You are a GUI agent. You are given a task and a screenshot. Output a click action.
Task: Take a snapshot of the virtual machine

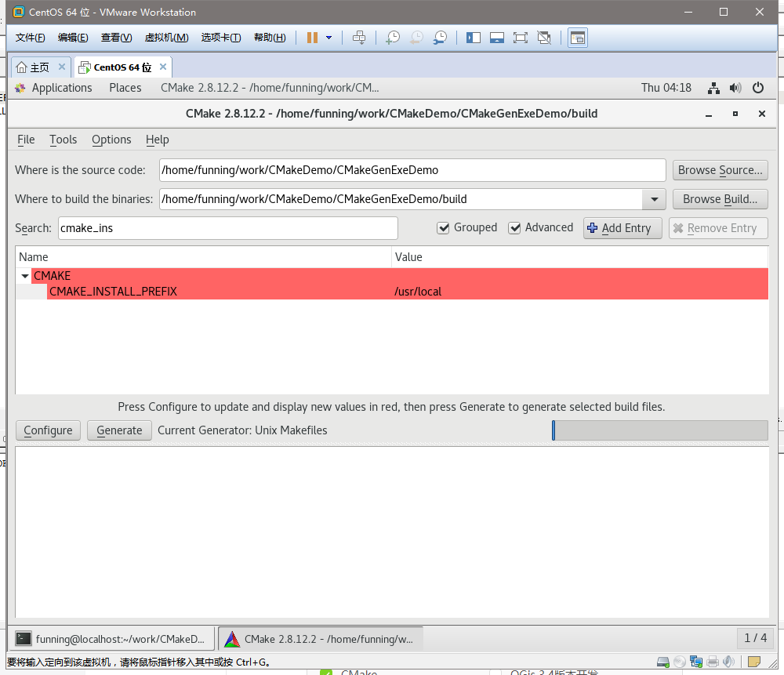point(393,37)
